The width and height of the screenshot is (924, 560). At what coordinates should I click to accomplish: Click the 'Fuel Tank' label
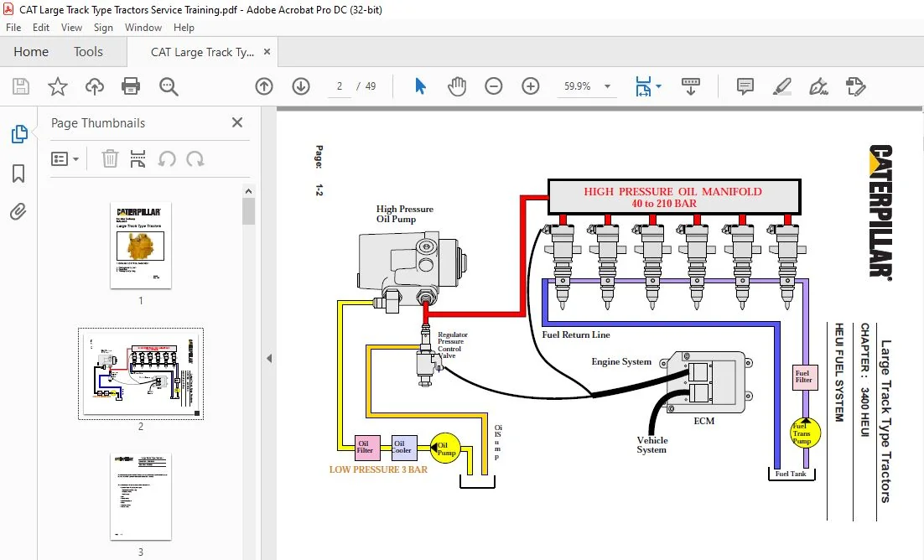coord(790,474)
